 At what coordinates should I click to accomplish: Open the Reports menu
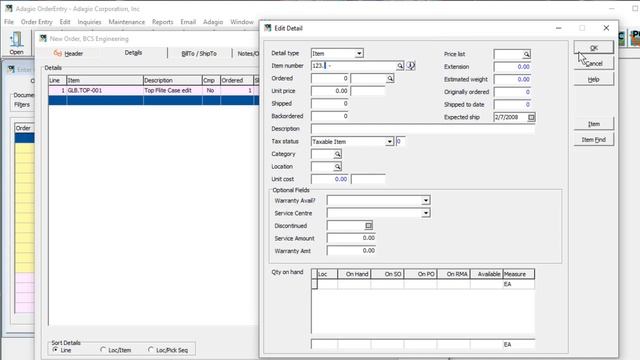coord(162,22)
